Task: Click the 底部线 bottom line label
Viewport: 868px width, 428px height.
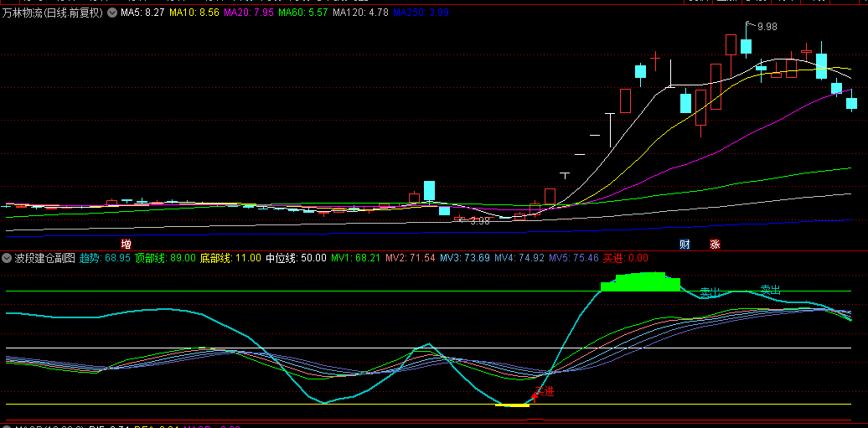Action: 230,258
